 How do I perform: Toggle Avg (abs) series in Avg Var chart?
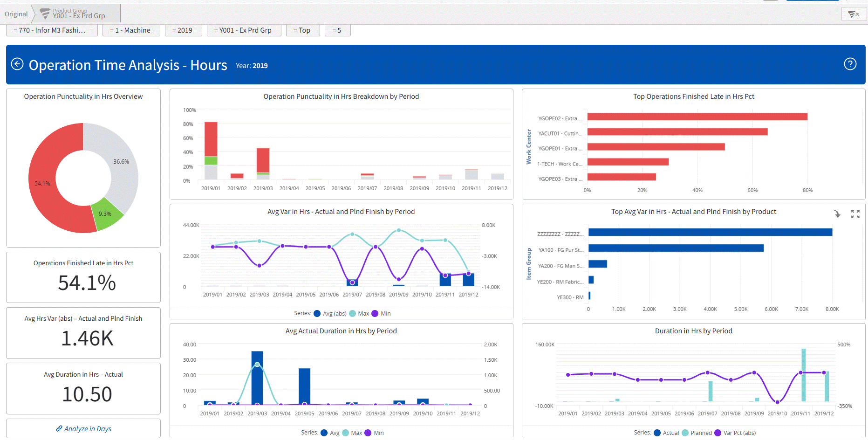317,314
